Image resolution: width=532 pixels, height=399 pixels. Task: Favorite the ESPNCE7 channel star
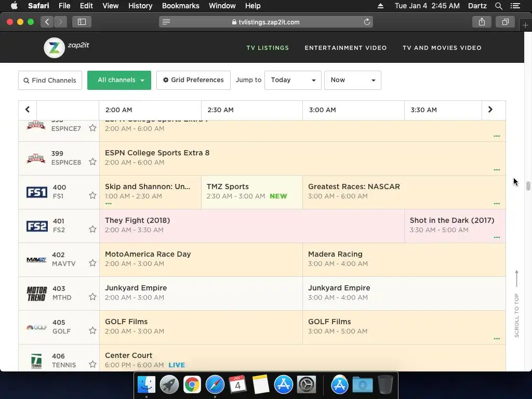point(92,128)
